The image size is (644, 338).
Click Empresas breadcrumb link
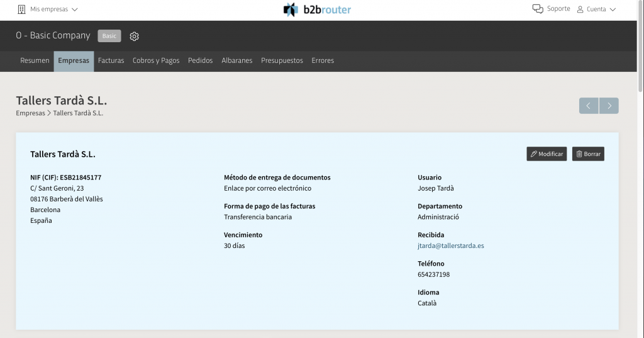pyautogui.click(x=30, y=113)
